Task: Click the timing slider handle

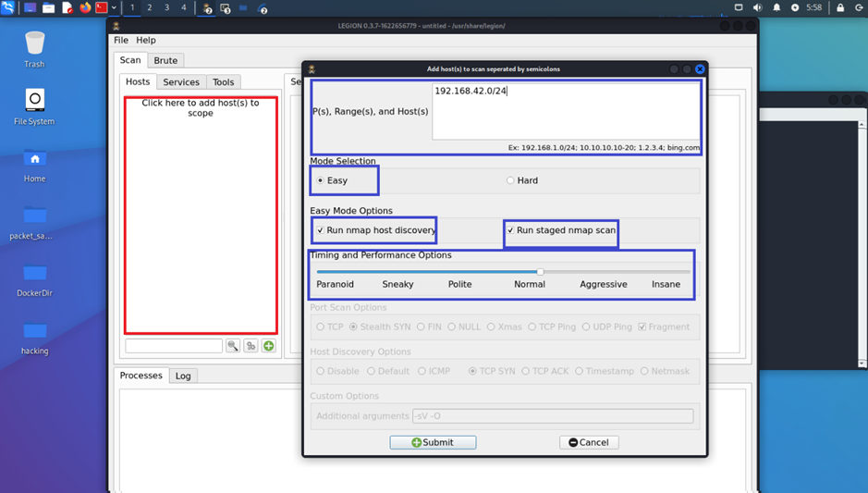Action: click(540, 271)
